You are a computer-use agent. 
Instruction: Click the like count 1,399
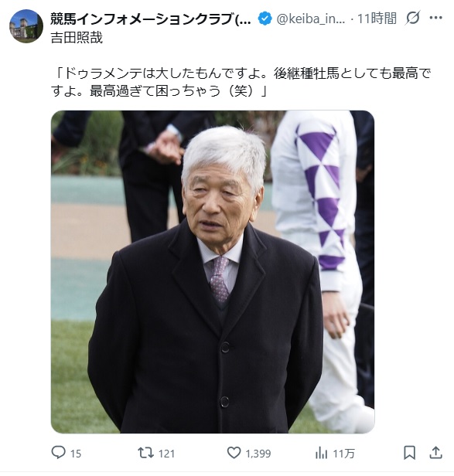(258, 454)
